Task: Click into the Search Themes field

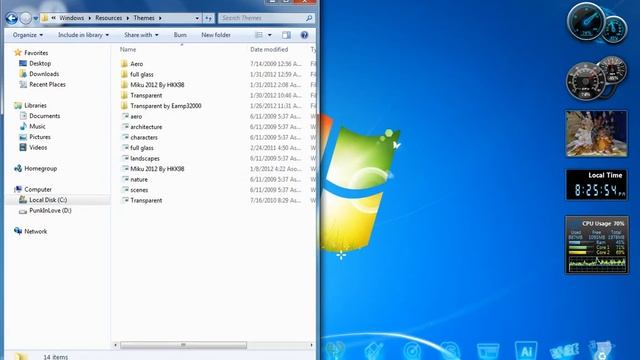Action: [262, 18]
